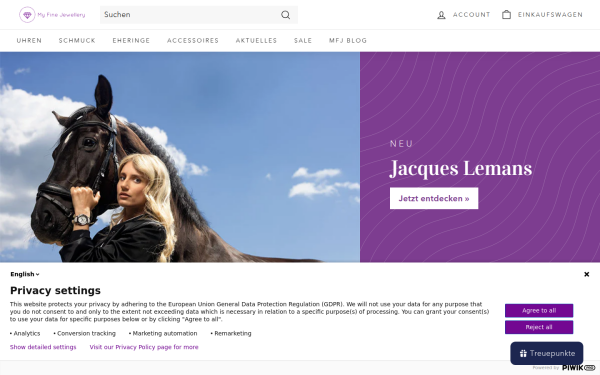Click the horse and woman banner image
600x375 pixels.
(180, 157)
